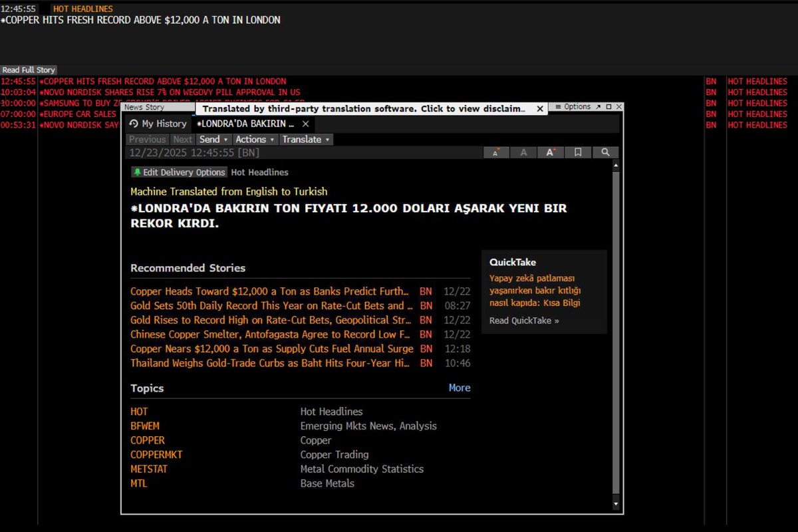Go to the Previous story
The width and height of the screenshot is (798, 532).
click(x=148, y=139)
